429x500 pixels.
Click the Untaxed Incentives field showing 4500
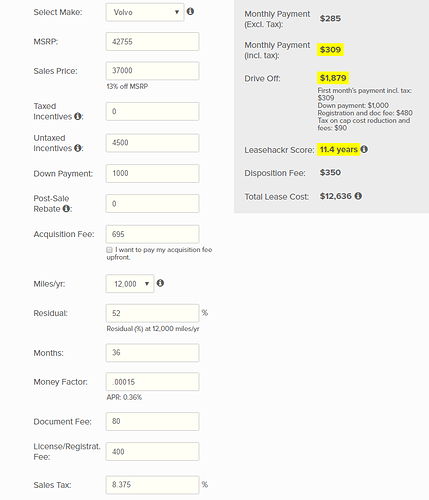pyautogui.click(x=153, y=143)
